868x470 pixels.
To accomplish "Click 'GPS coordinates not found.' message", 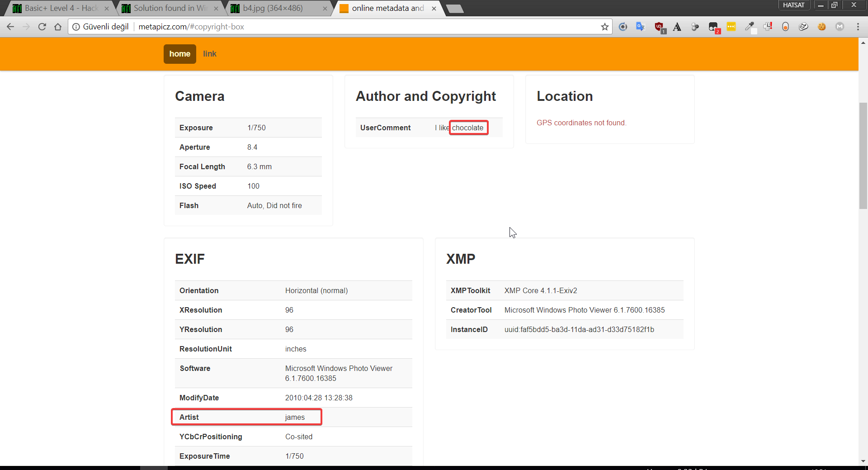I will click(x=581, y=123).
